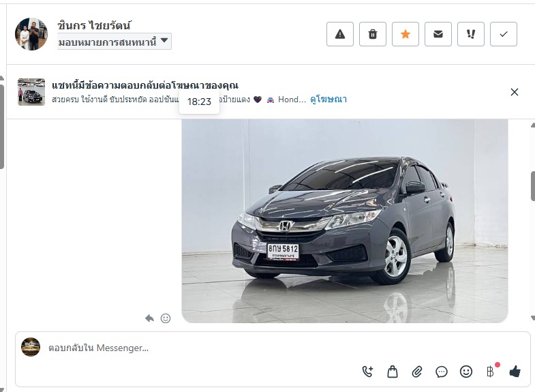Open the ดูโฆษณา ad link

click(x=328, y=100)
